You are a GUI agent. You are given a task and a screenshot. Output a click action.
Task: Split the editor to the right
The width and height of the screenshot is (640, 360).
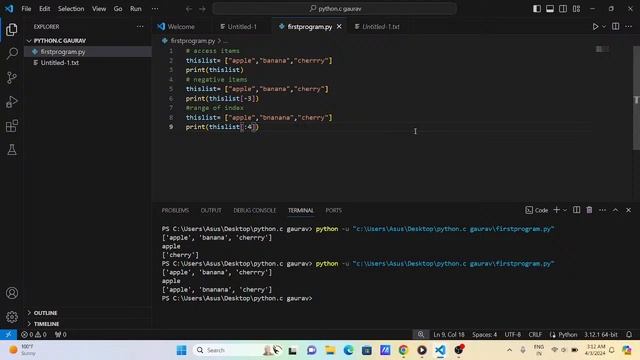click(616, 27)
